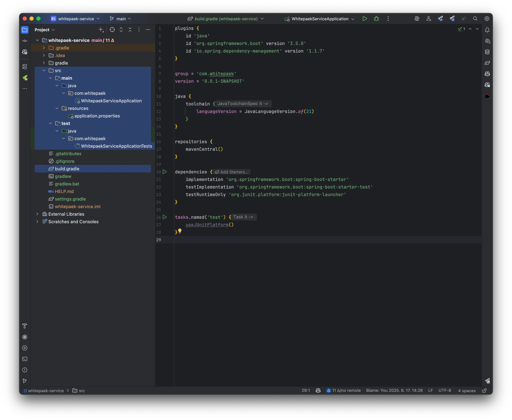The height and width of the screenshot is (420, 512).
Task: Place cursor on empty line 29
Action: (328, 240)
